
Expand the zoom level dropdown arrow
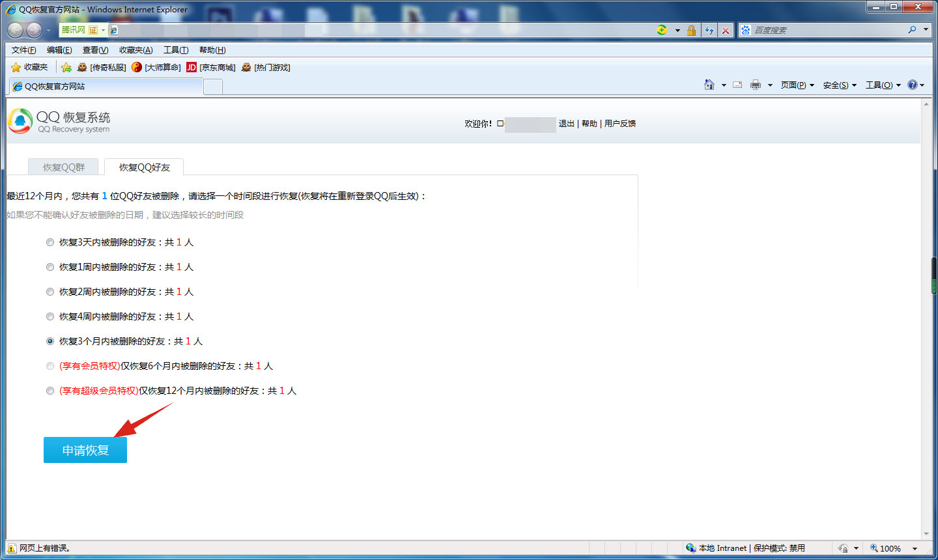(915, 548)
